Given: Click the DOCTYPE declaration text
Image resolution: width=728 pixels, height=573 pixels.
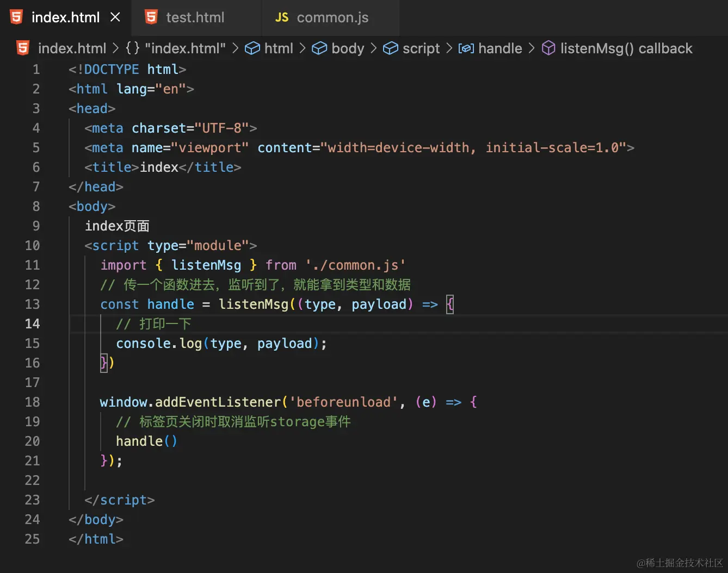Looking at the screenshot, I should (x=127, y=70).
